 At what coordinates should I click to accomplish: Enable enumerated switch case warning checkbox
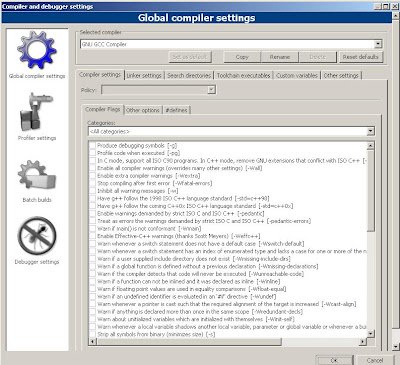[x=92, y=251]
